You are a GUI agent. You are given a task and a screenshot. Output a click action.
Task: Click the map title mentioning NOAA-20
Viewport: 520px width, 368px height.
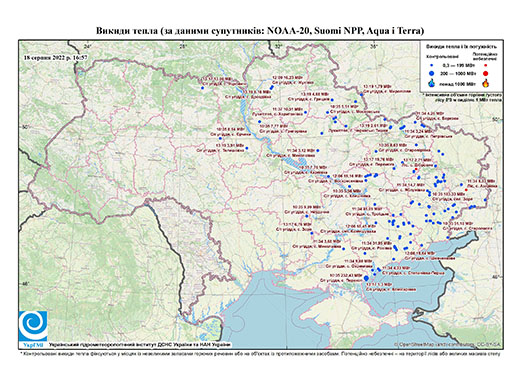pos(260,31)
